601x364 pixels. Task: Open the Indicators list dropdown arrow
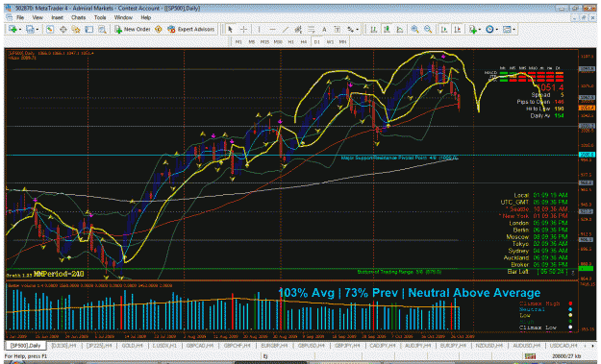[480, 30]
